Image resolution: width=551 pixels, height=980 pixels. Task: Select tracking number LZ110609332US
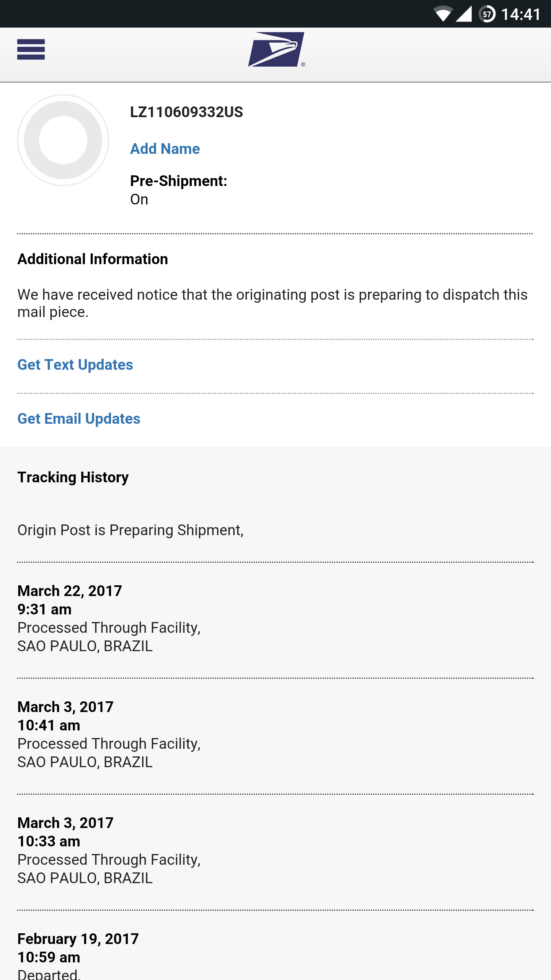coord(186,112)
